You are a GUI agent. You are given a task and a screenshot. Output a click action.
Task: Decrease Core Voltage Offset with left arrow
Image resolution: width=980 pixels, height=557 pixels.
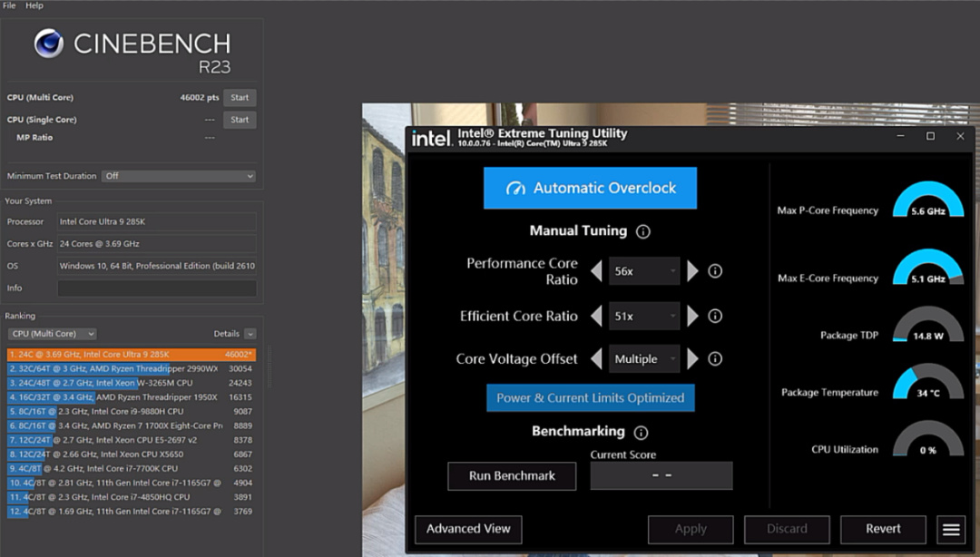[596, 359]
